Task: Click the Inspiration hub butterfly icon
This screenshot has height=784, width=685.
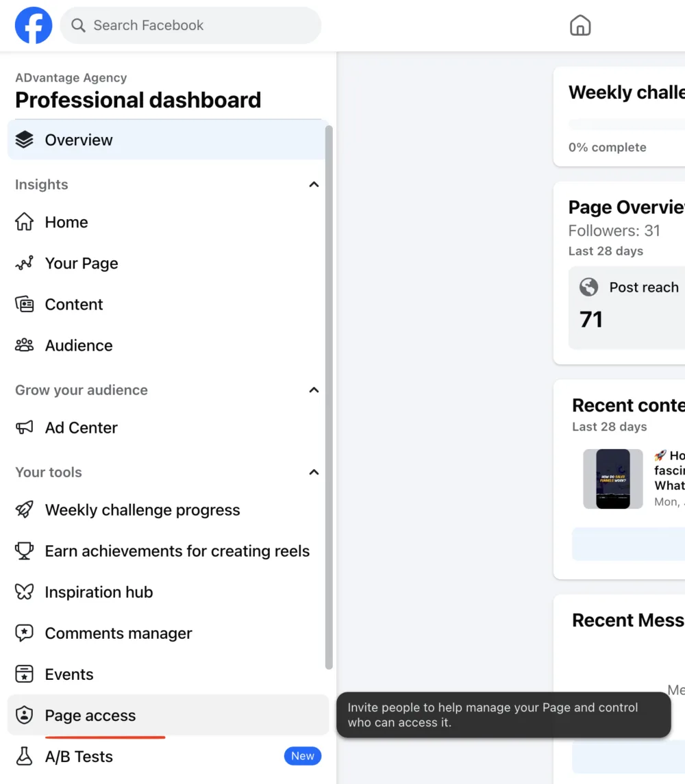Action: pos(24,592)
